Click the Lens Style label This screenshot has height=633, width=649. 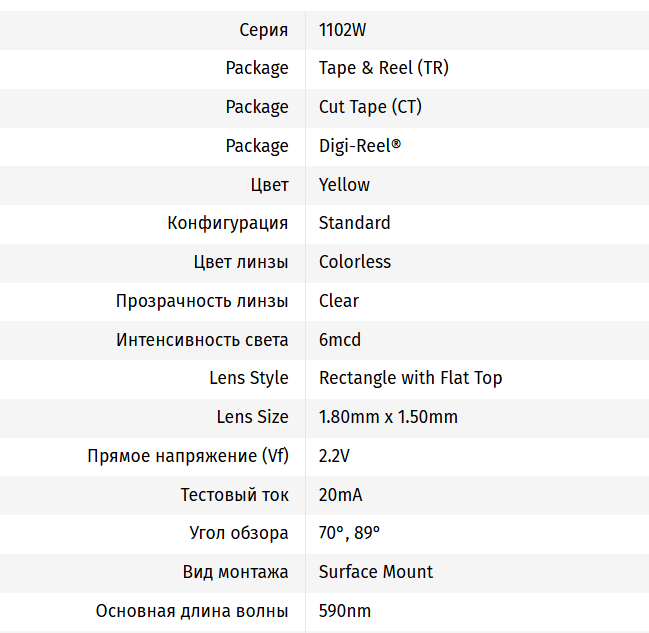pos(249,378)
